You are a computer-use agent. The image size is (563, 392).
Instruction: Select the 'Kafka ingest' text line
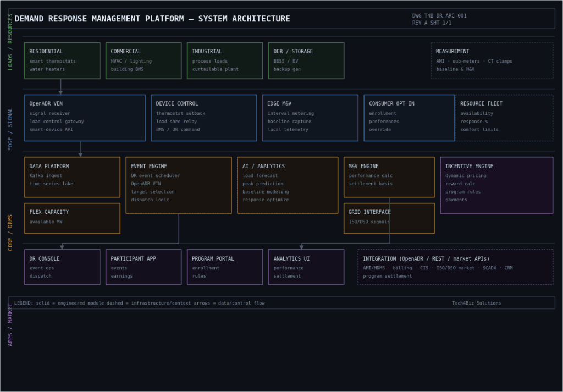46,175
